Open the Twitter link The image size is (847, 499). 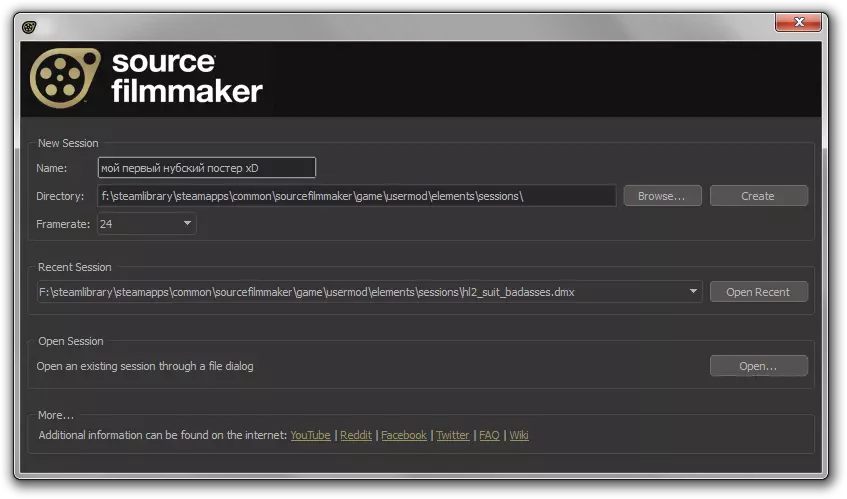coord(453,435)
